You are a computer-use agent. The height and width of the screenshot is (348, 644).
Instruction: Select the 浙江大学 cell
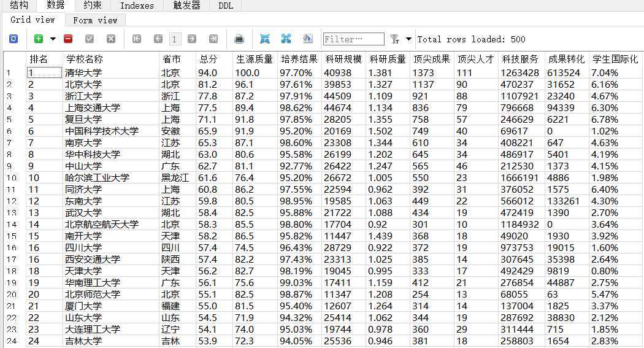pyautogui.click(x=111, y=96)
